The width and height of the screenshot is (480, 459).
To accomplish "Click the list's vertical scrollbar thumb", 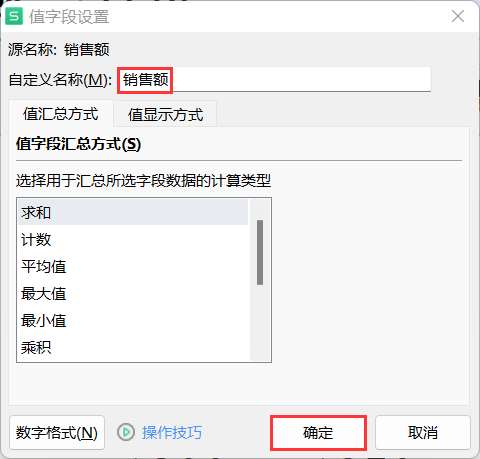I will tap(260, 252).
